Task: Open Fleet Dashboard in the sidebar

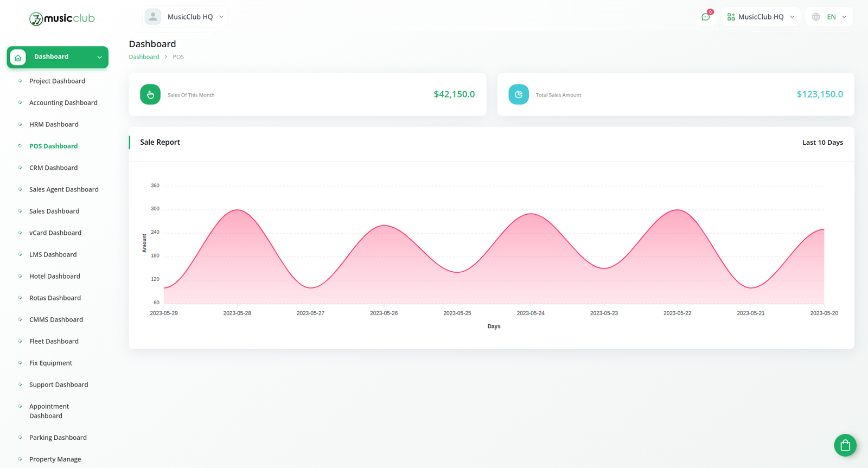Action: point(54,341)
